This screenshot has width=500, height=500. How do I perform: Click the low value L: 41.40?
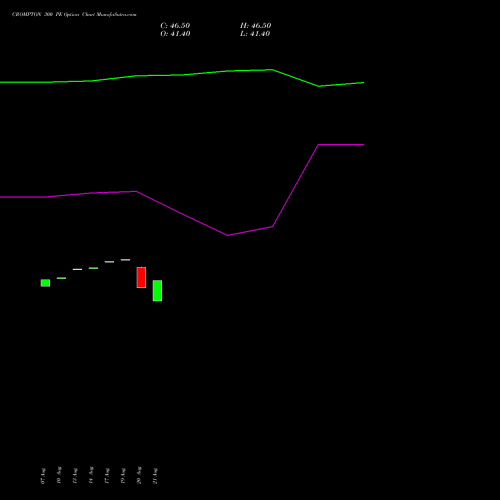coord(255,34)
